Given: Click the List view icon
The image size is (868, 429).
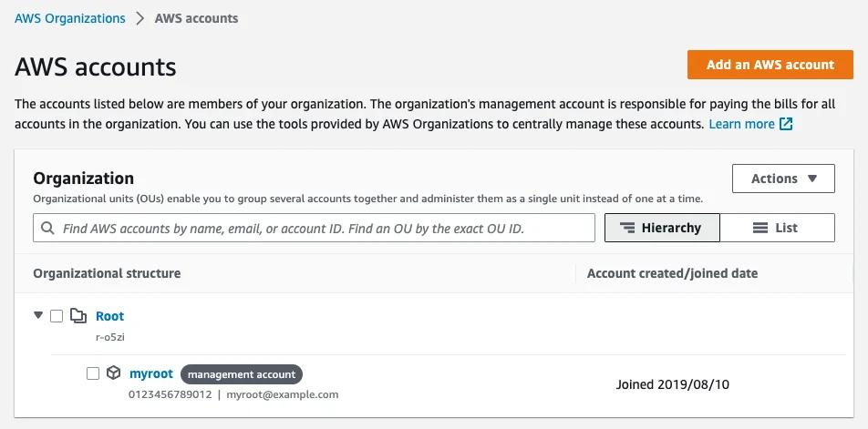Looking at the screenshot, I should pos(759,228).
